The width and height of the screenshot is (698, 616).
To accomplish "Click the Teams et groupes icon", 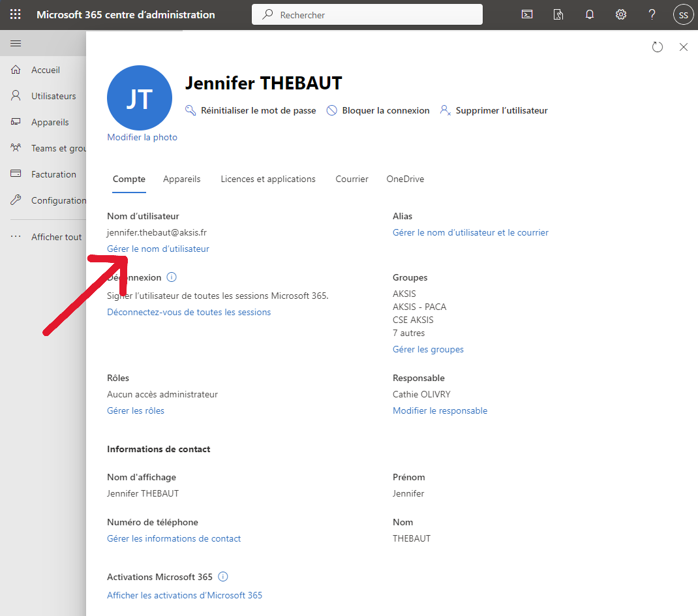I will (16, 147).
